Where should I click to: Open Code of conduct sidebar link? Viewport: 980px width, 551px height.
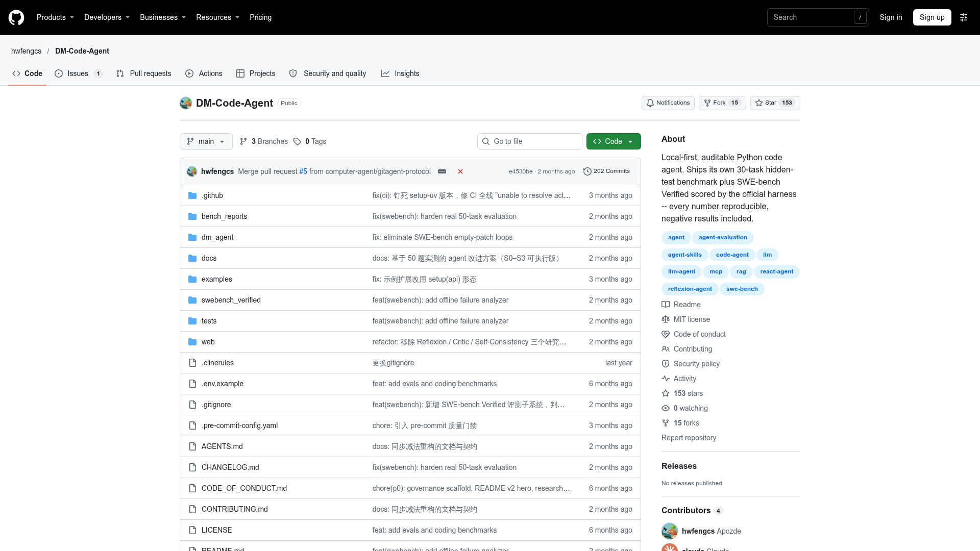click(694, 334)
